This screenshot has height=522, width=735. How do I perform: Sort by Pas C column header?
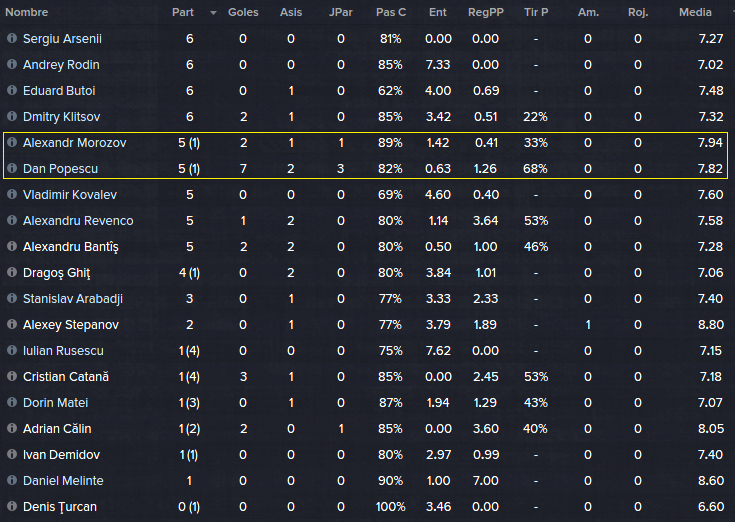[x=390, y=13]
